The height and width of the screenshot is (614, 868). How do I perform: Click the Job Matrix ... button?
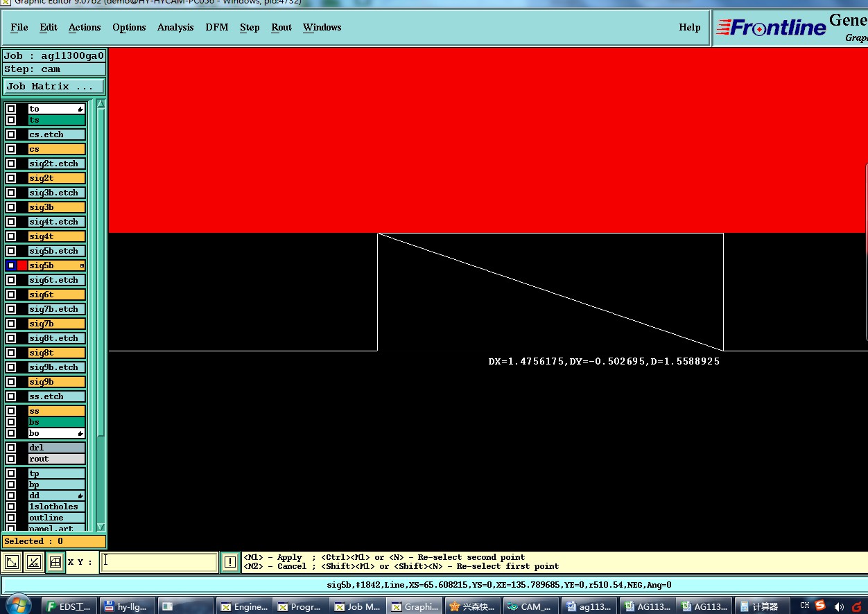[x=54, y=87]
